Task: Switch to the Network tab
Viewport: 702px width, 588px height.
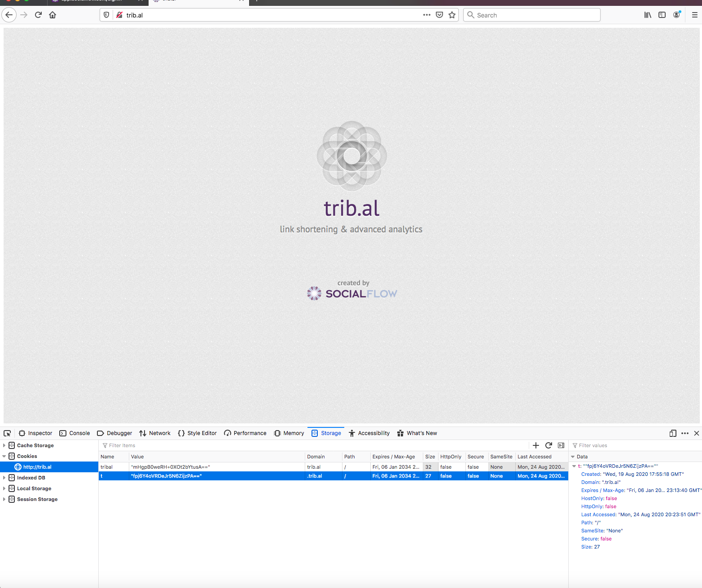Action: point(155,433)
